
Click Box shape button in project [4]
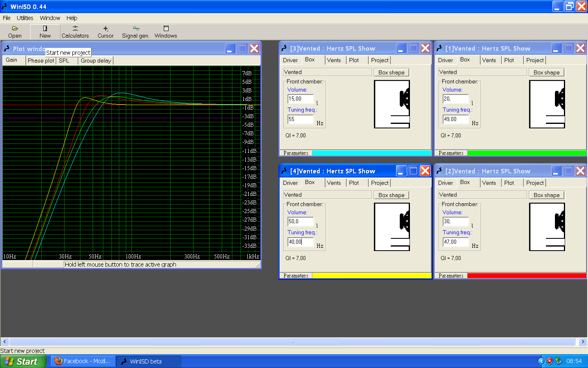[x=392, y=195]
